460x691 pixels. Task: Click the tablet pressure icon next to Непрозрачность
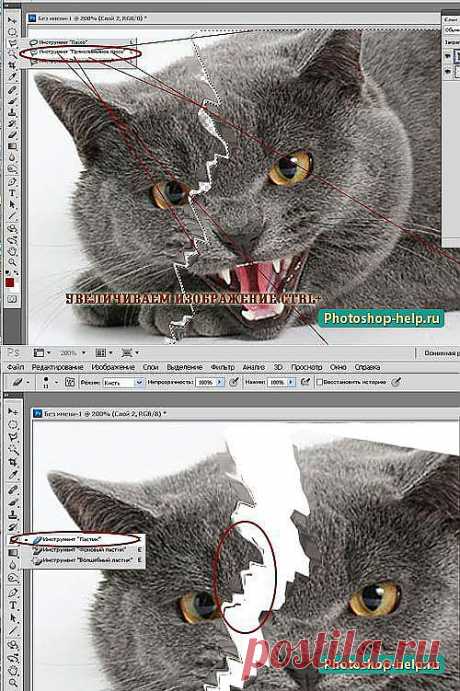tap(234, 382)
